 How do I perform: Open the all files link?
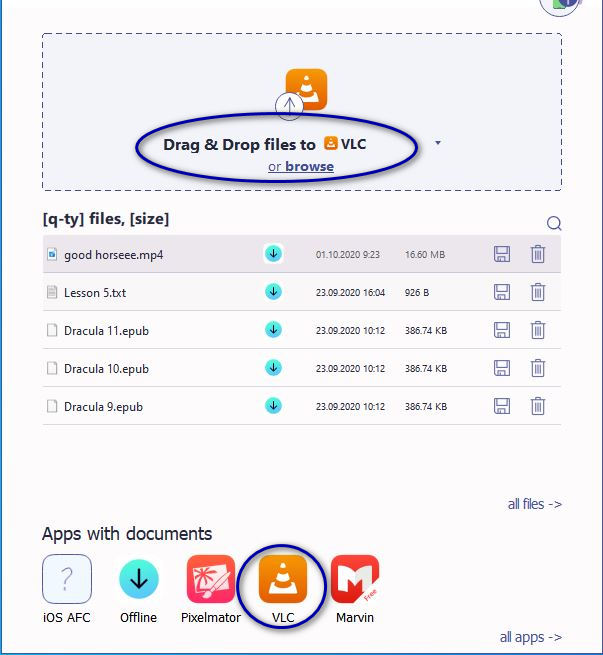pyautogui.click(x=535, y=504)
